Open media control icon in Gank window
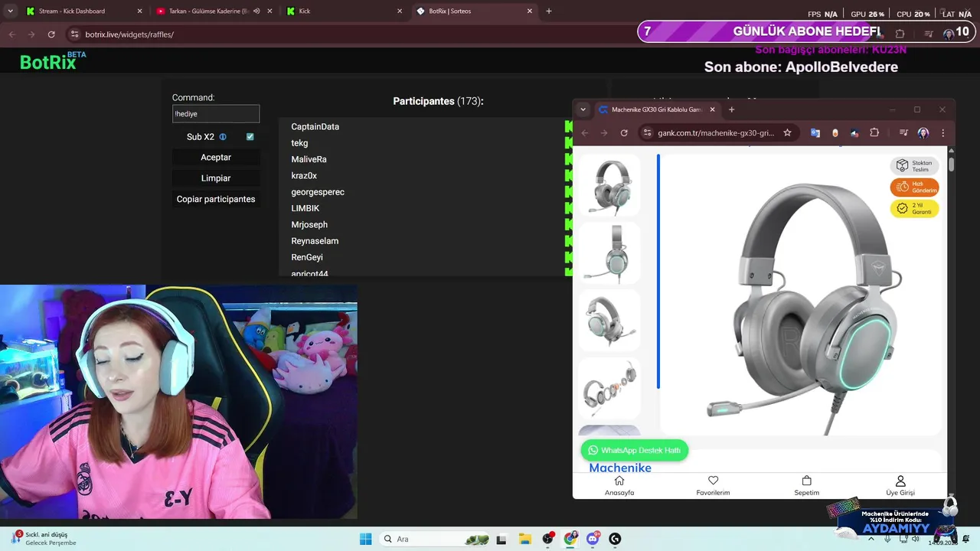The height and width of the screenshot is (551, 980). 903,132
